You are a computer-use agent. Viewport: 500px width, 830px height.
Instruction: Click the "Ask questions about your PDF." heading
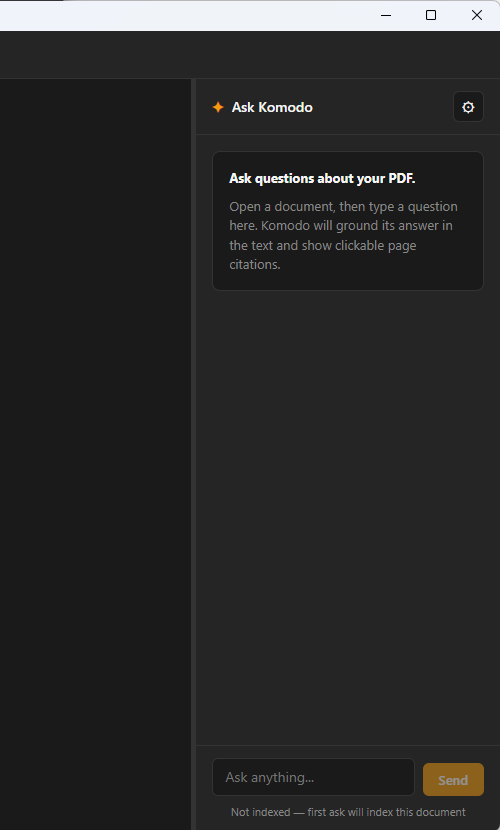tap(322, 178)
